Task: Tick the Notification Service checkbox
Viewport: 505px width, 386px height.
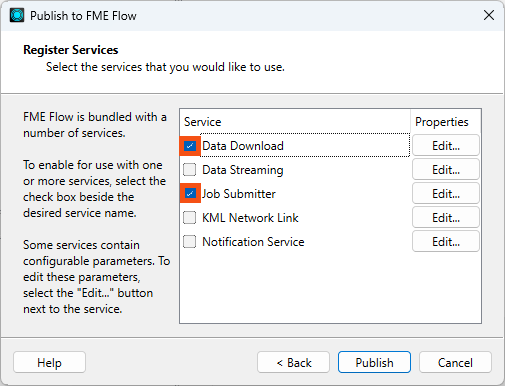Action: pyautogui.click(x=190, y=242)
